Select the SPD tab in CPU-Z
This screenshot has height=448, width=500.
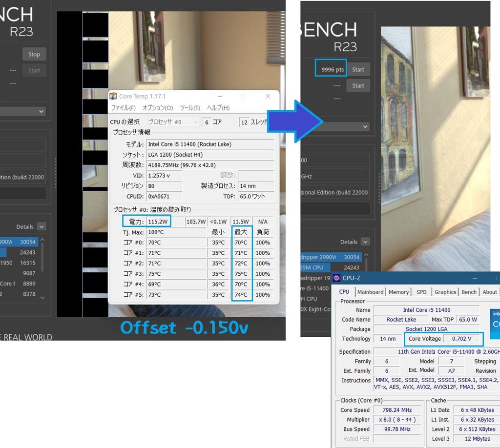tap(421, 292)
